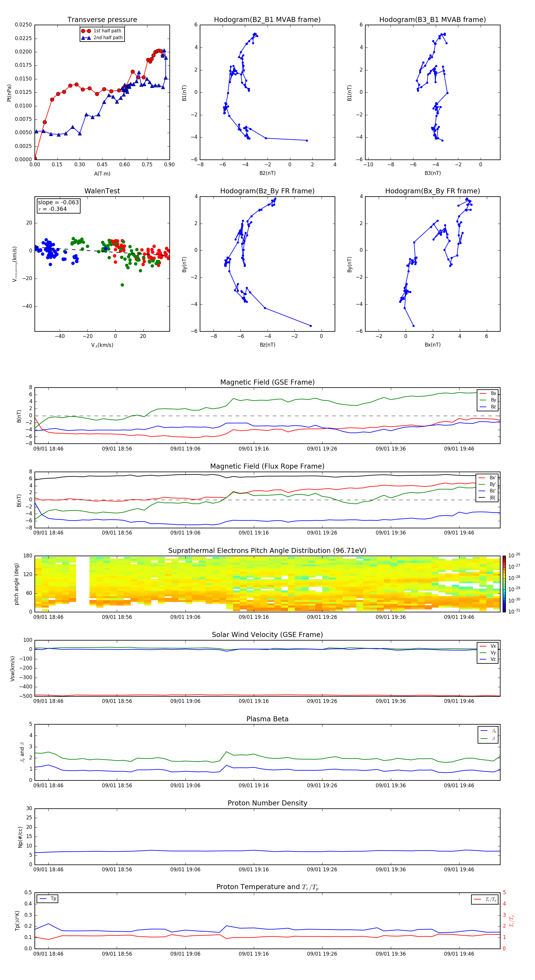Image resolution: width=535 pixels, height=980 pixels.
Task: Click 'Solar Wind Velocity (GSE Frame)' title
Action: 267,635
